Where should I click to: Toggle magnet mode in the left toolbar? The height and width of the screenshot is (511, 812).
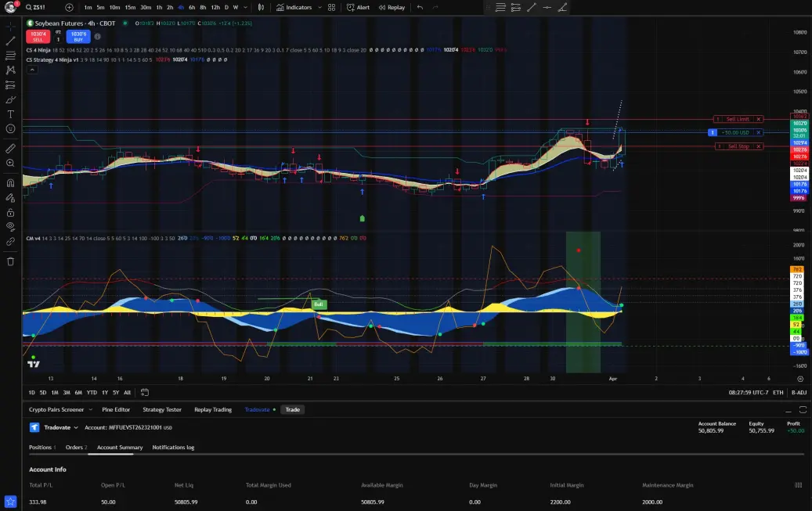point(10,183)
